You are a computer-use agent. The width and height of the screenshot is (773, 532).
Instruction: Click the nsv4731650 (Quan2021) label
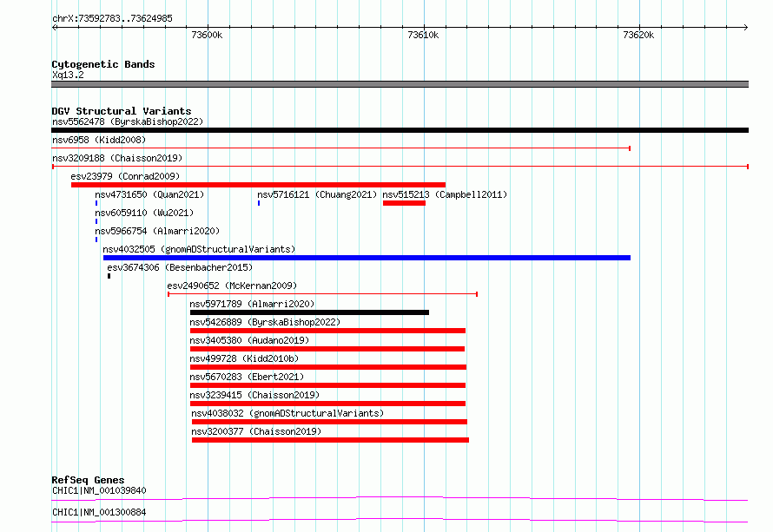[149, 194]
